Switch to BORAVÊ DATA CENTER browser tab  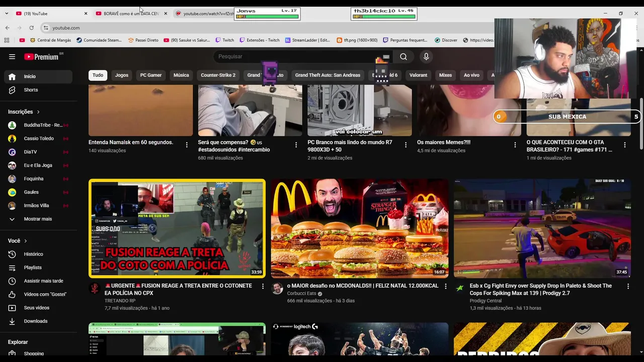coord(131,14)
